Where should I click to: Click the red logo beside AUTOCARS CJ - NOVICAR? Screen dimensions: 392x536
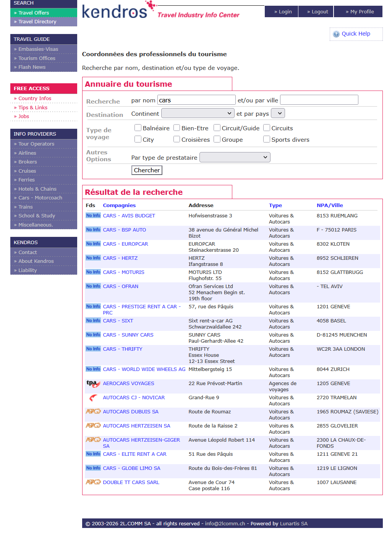click(x=93, y=398)
